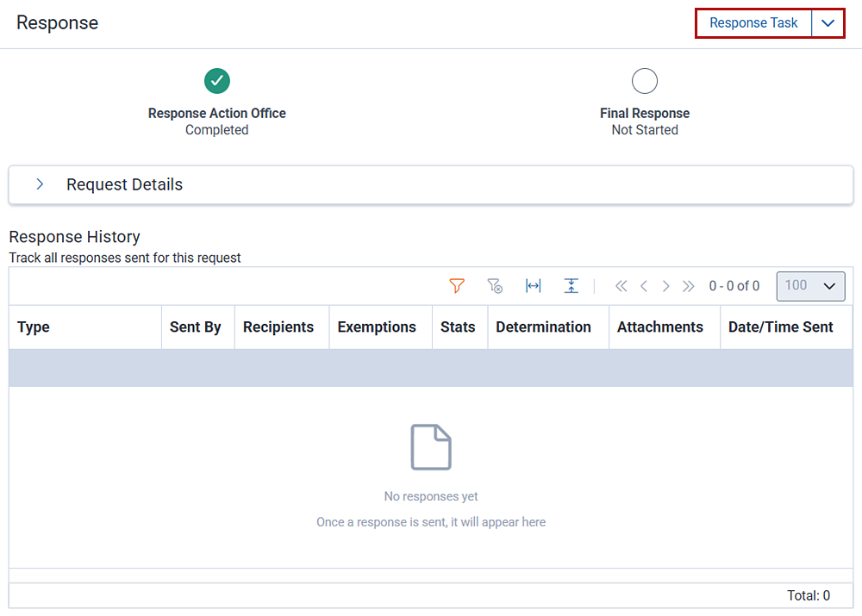
Task: Open the Response Task dropdown arrow
Action: pyautogui.click(x=828, y=23)
